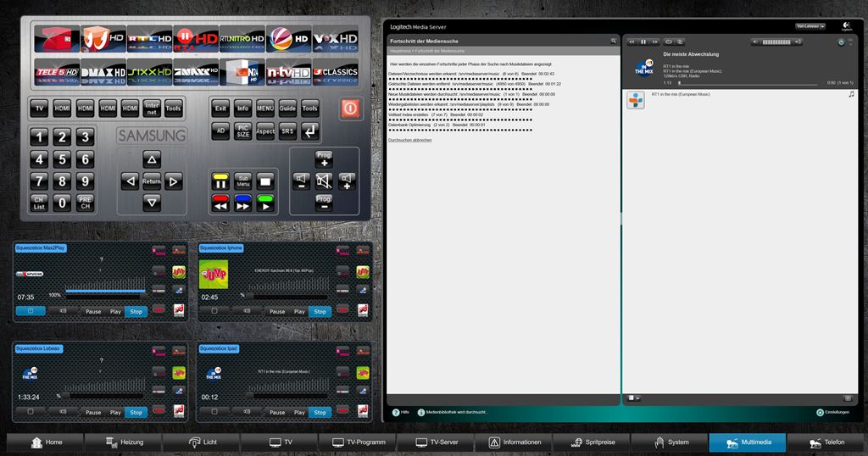Select the VOX HD channel logo
The height and width of the screenshot is (456, 868).
[x=335, y=39]
